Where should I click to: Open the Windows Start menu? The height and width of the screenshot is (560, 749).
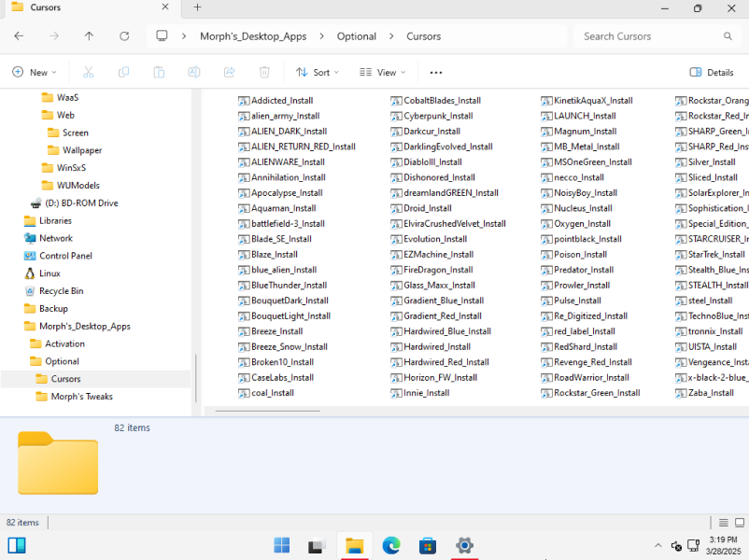(281, 545)
